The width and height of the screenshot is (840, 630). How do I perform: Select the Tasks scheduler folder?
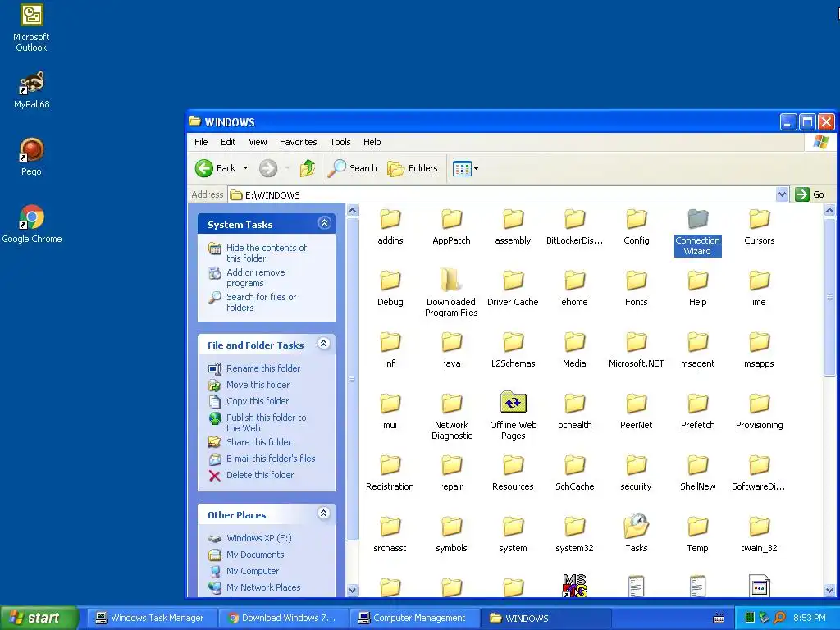(636, 533)
